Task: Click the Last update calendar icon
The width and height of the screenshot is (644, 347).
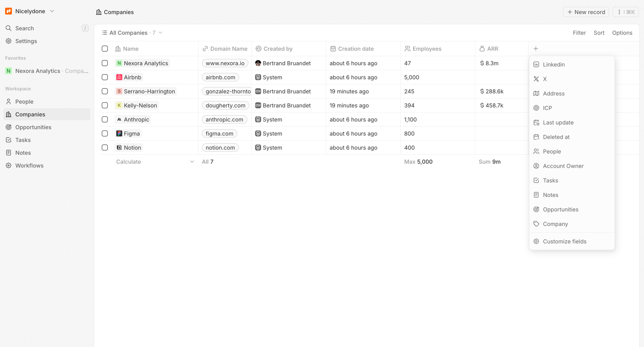Action: (536, 122)
